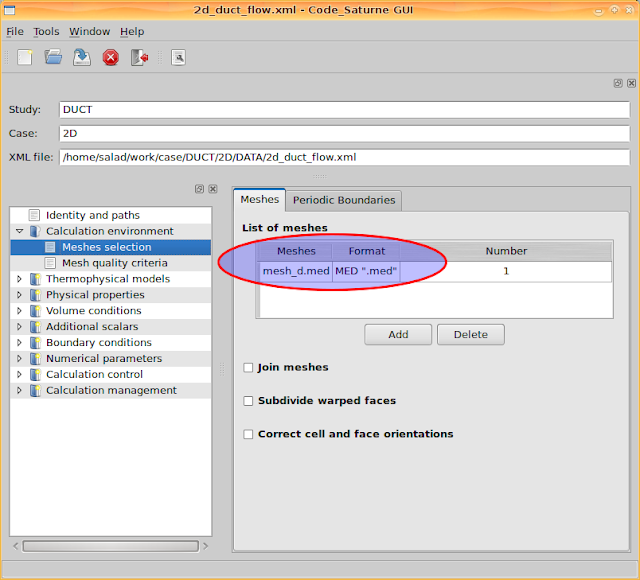Viewport: 640px width, 580px height.
Task: Collapse the Calculation environment tree node
Action: (x=19, y=231)
